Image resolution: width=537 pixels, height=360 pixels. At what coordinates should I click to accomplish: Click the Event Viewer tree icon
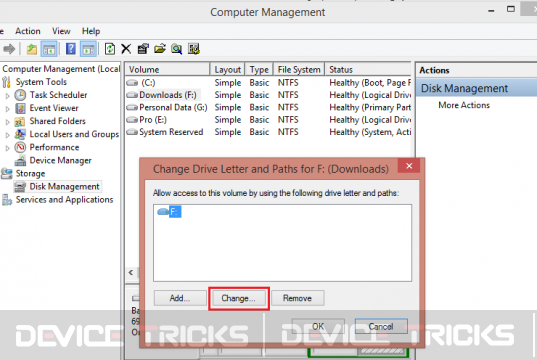20,108
